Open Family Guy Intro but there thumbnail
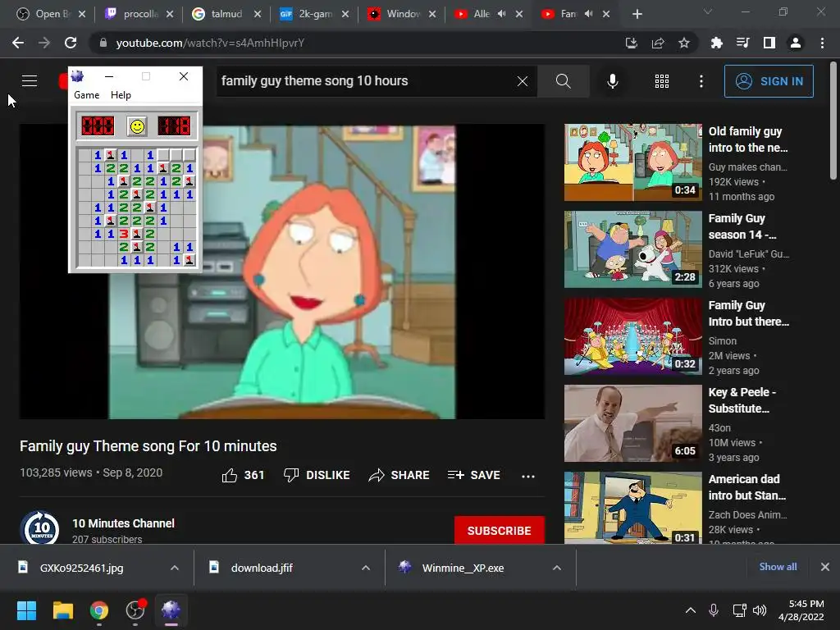 coord(633,336)
